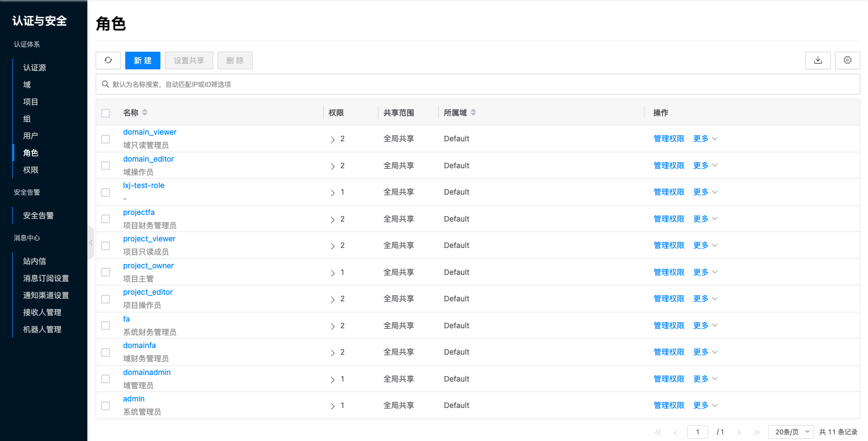Image resolution: width=868 pixels, height=441 pixels.
Task: Click the search magnifier icon
Action: point(105,84)
